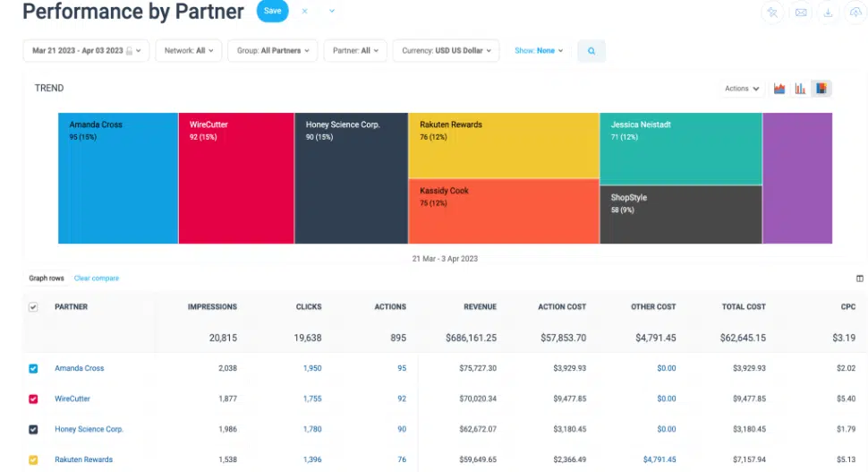Image resolution: width=868 pixels, height=472 pixels.
Task: Open the Actions metric dropdown above chart
Action: [742, 89]
